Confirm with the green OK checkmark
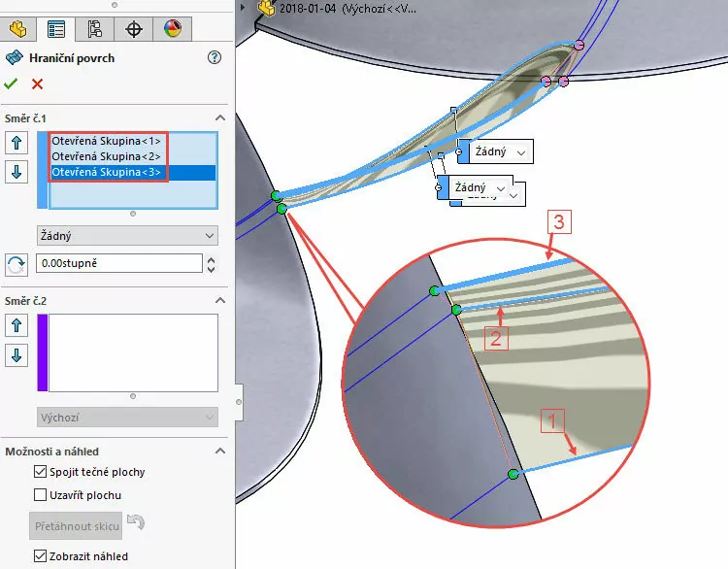 click(x=11, y=84)
